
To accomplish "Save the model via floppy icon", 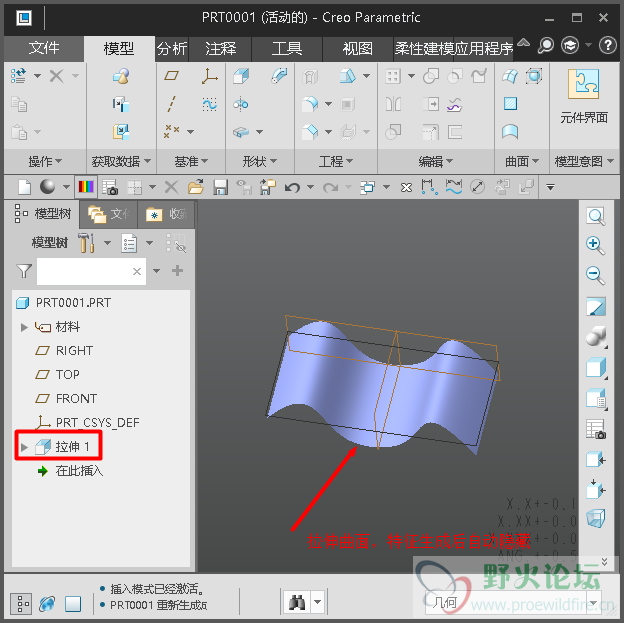I will click(220, 187).
